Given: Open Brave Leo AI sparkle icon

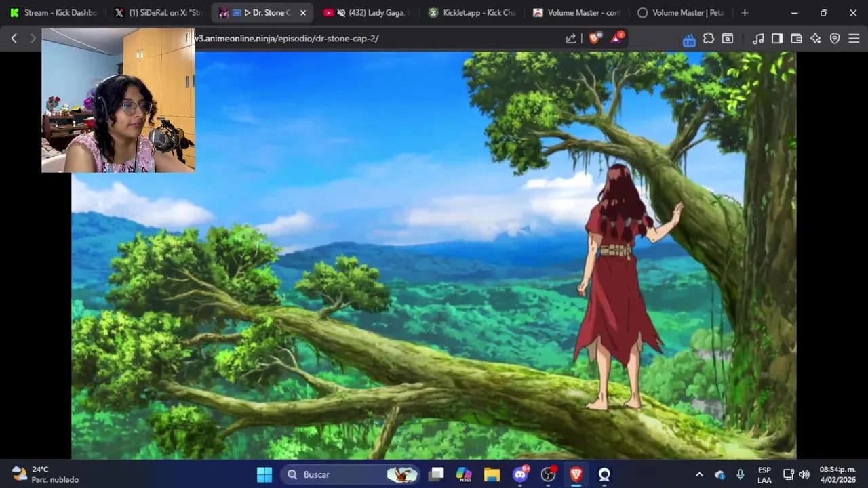Looking at the screenshot, I should coord(816,39).
